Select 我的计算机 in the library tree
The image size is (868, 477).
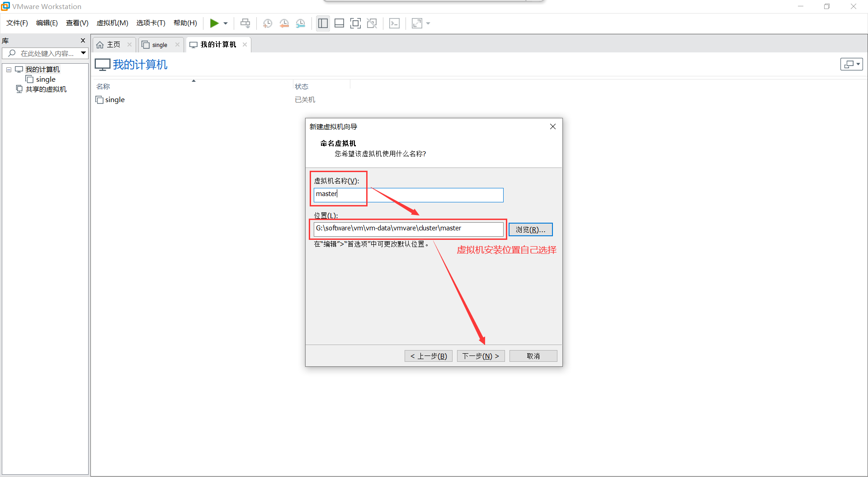42,70
